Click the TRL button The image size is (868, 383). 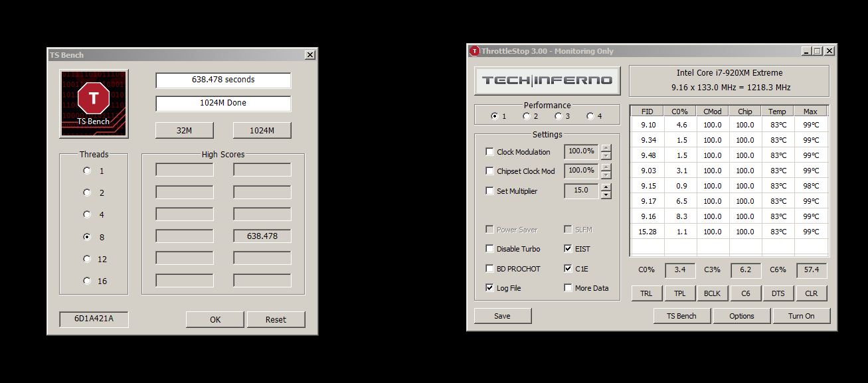pos(646,293)
